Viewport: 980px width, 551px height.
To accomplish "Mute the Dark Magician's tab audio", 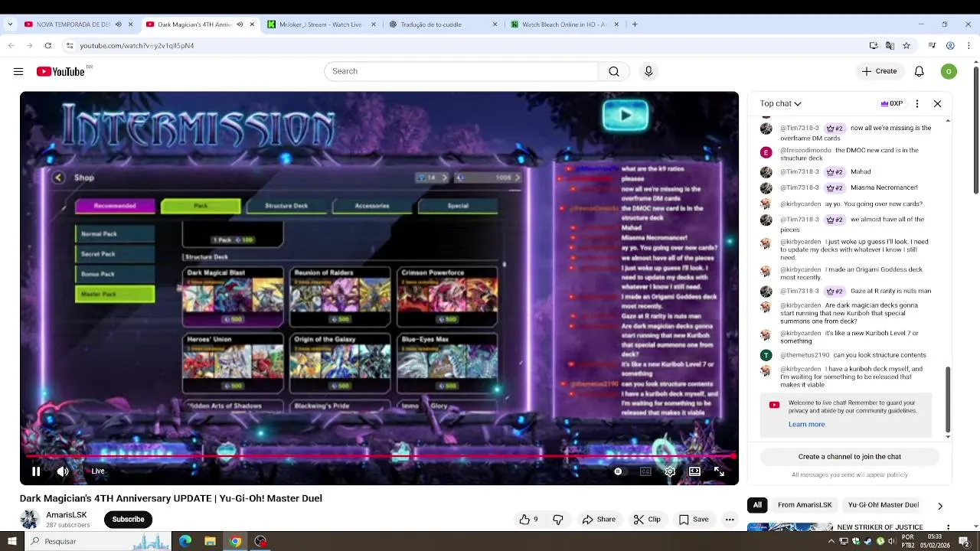I will coord(240,24).
